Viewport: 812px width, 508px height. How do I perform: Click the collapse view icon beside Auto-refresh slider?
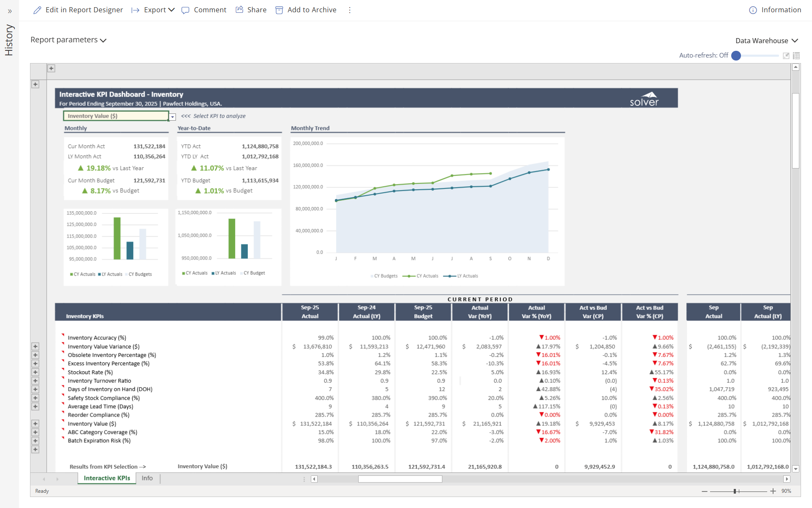(x=786, y=55)
